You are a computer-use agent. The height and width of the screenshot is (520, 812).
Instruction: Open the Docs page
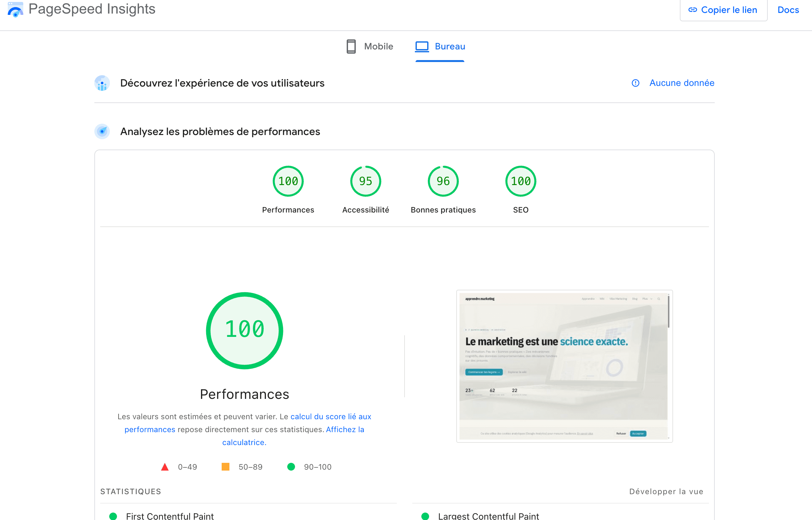coord(788,10)
